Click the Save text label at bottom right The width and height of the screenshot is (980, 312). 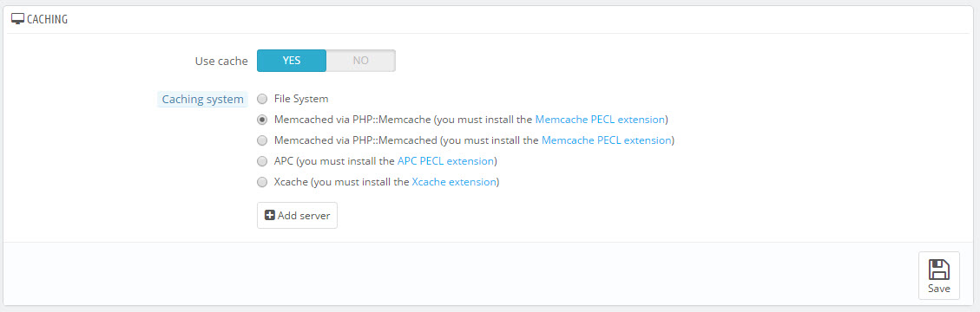tap(938, 289)
